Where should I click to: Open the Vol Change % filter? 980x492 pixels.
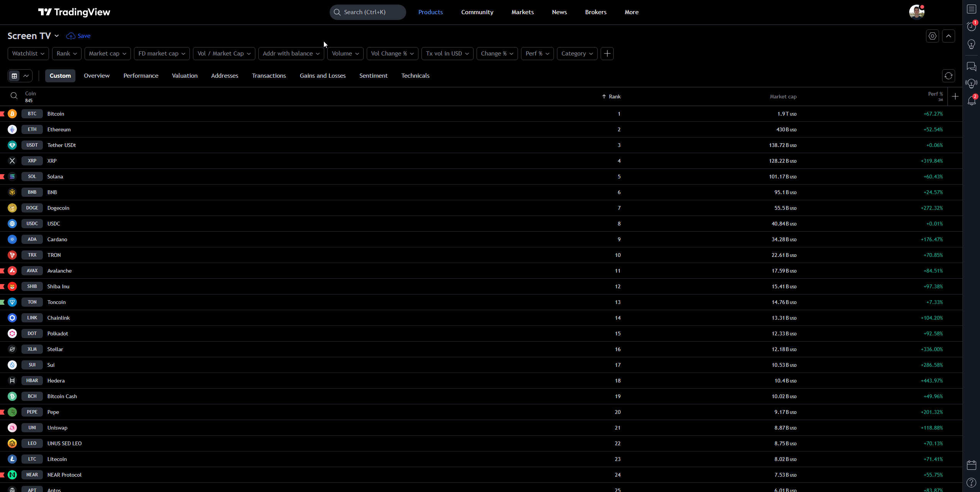392,54
